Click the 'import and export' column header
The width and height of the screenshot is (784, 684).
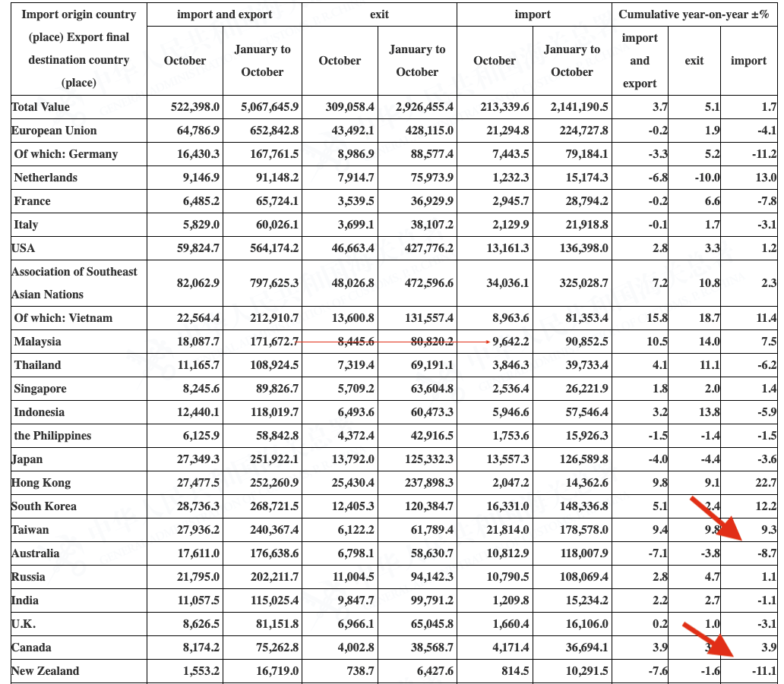click(224, 14)
